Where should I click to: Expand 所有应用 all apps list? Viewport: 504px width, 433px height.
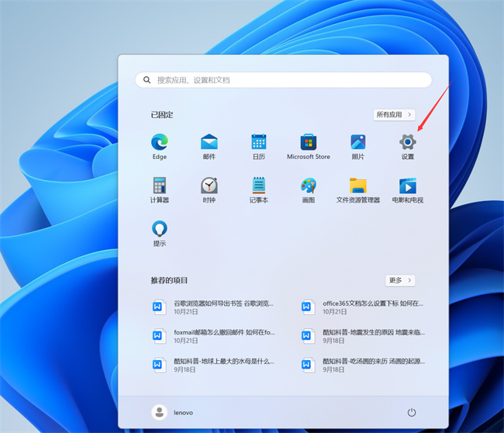tap(394, 115)
